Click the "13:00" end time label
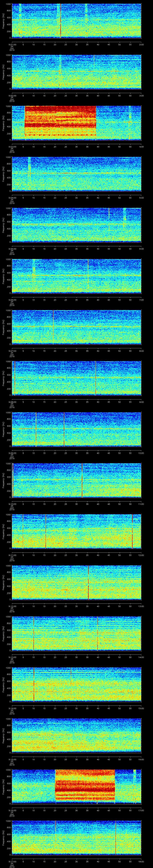 coord(141,606)
